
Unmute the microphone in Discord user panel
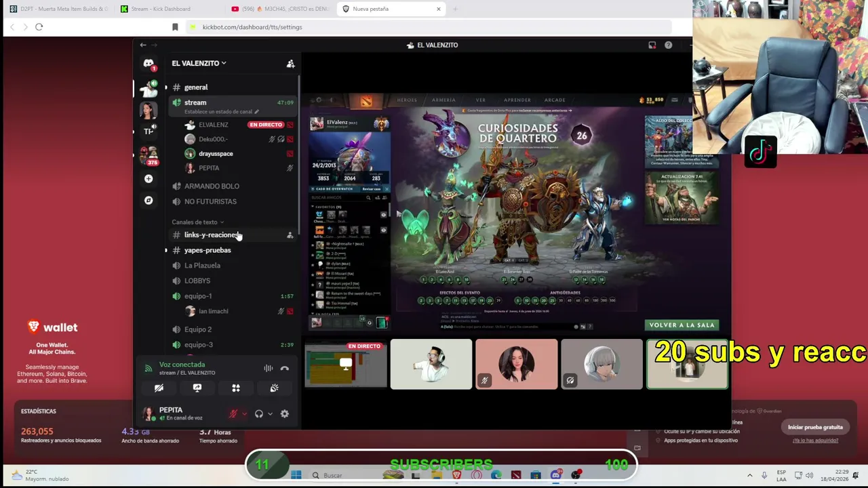pos(233,413)
